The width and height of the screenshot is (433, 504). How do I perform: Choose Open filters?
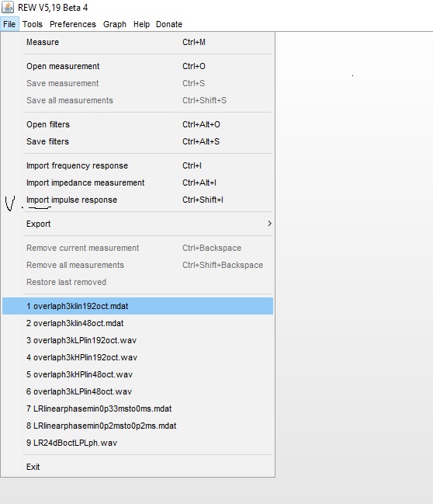pyautogui.click(x=137, y=124)
